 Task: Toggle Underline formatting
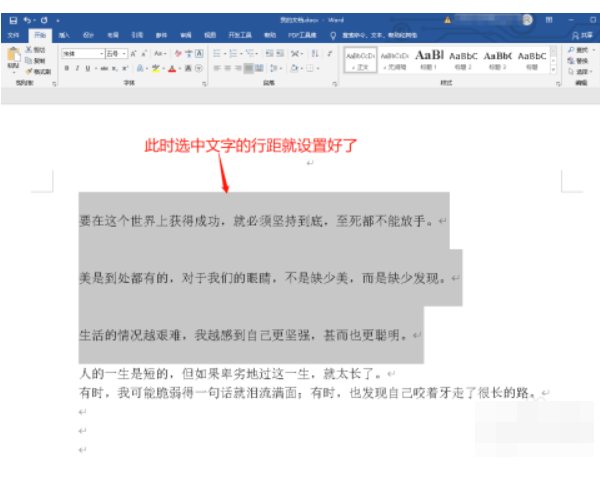pyautogui.click(x=88, y=68)
